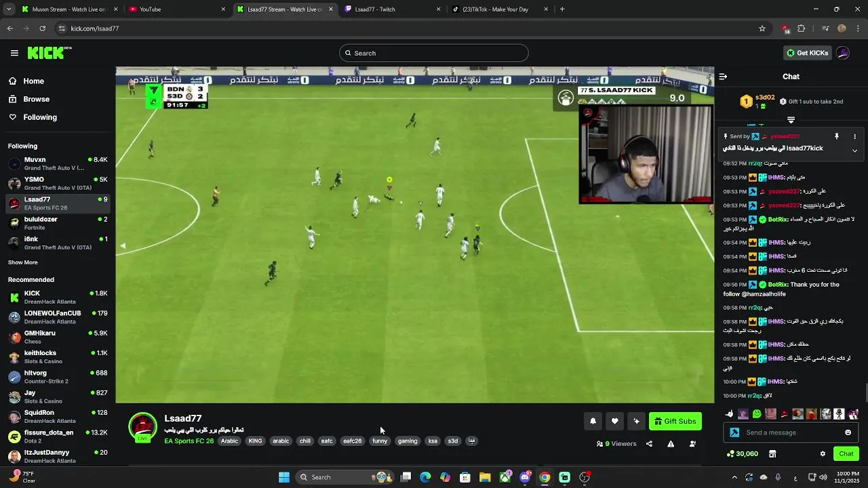The width and height of the screenshot is (868, 488).
Task: Open the chat shop store icon
Action: [x=772, y=454]
